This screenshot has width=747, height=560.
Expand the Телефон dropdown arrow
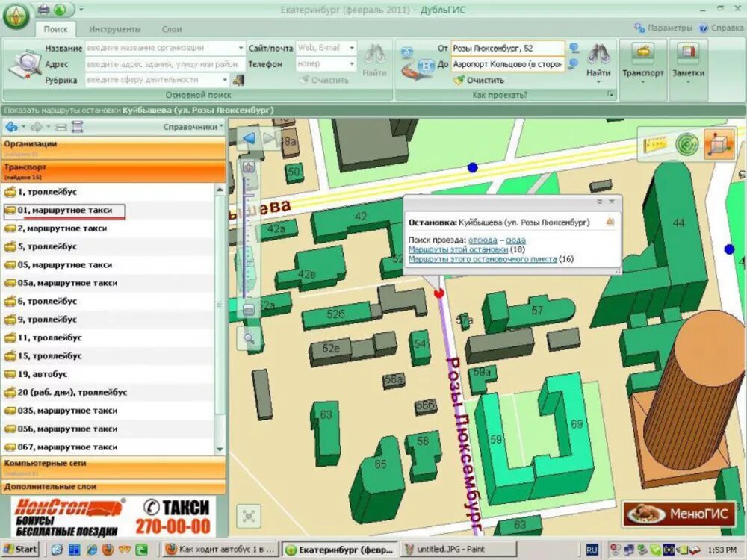pyautogui.click(x=352, y=63)
